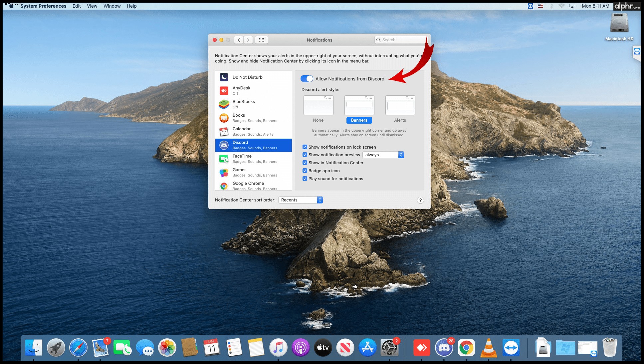The image size is (644, 364).
Task: Go forward with the toolbar forward arrow
Action: tap(248, 40)
